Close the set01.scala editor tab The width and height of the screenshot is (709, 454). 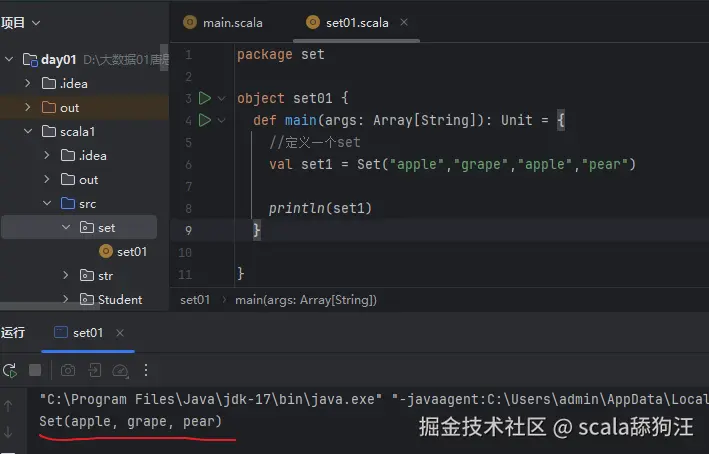[404, 22]
